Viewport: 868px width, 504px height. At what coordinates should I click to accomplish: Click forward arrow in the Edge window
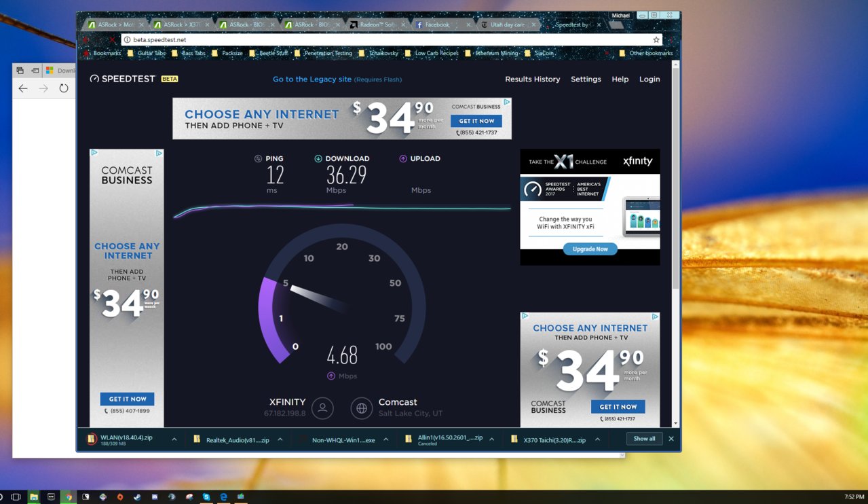pyautogui.click(x=43, y=88)
